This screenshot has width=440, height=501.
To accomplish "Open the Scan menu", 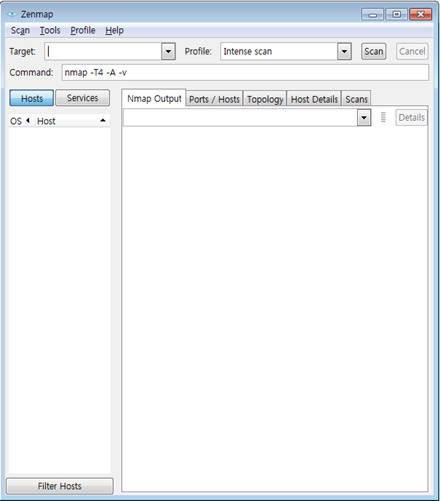I will click(20, 30).
